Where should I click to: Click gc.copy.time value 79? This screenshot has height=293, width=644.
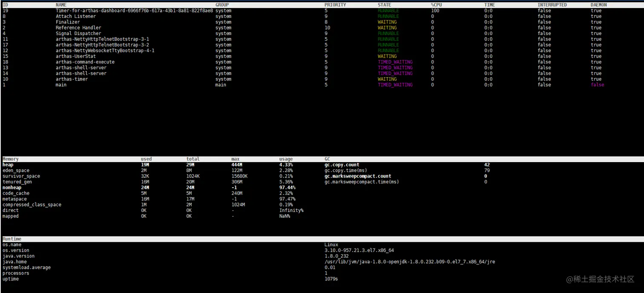coord(487,171)
